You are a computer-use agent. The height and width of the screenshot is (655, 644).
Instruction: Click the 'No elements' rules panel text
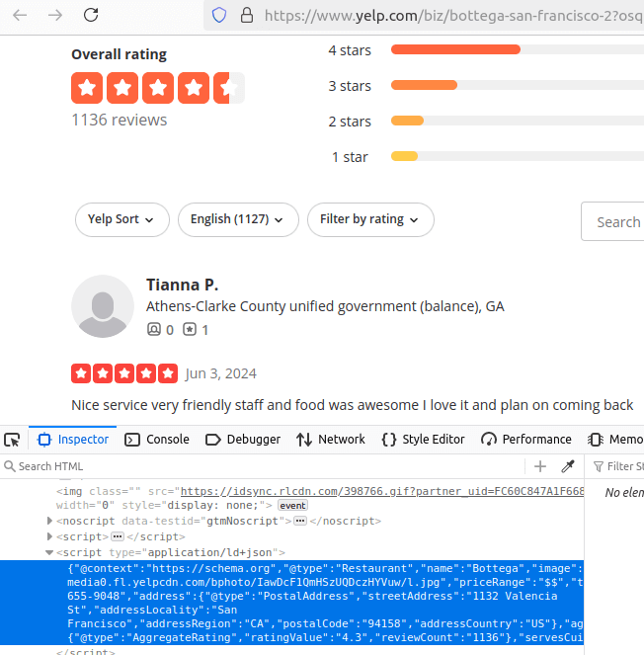pos(624,493)
